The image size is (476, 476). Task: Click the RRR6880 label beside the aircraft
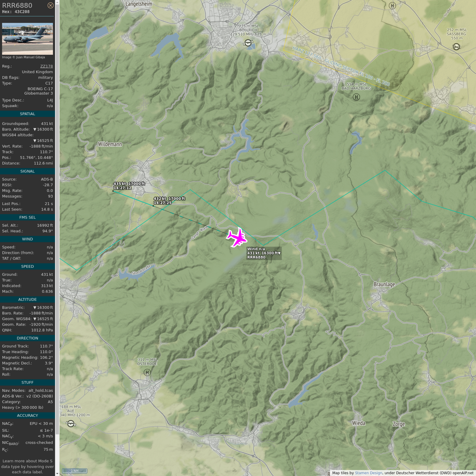point(257,257)
